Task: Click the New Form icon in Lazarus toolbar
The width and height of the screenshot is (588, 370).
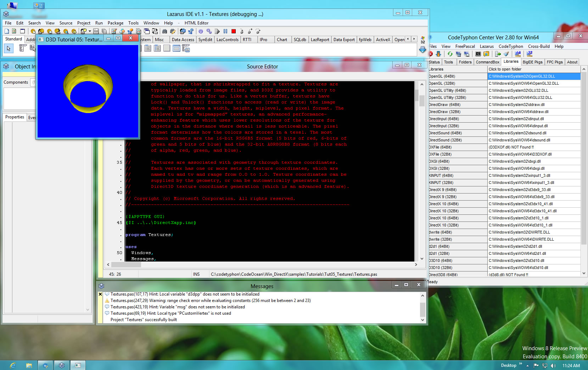Action: [x=22, y=31]
